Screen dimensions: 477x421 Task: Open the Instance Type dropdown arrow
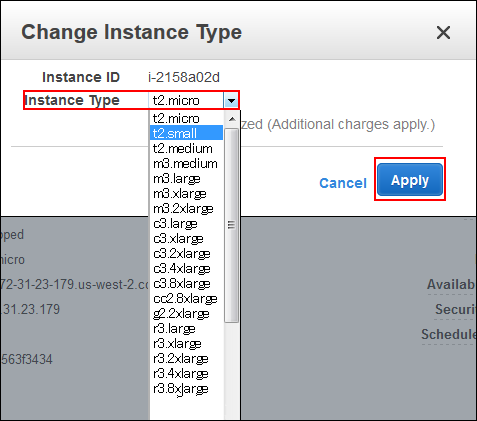[x=231, y=100]
